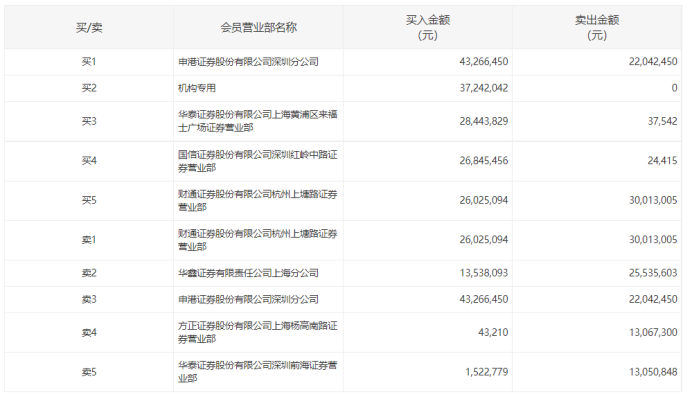Viewport: 692px width, 399px height.
Task: Click the 卖出金额(元) column header
Action: (597, 27)
